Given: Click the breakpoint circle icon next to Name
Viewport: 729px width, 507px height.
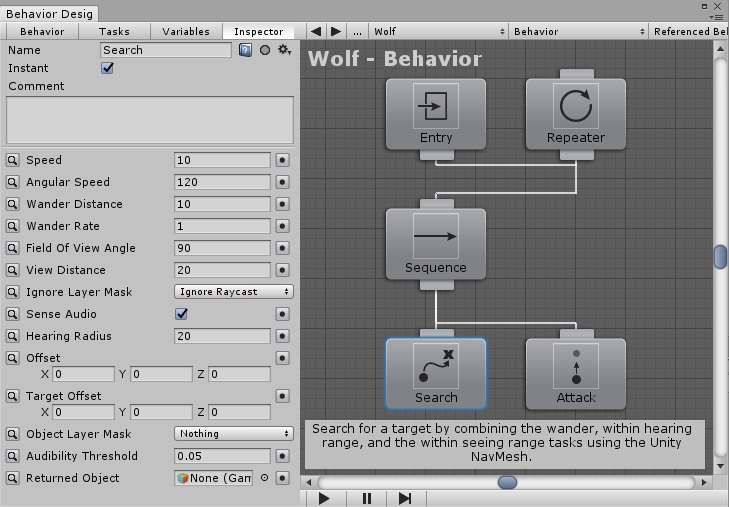Looking at the screenshot, I should (265, 50).
